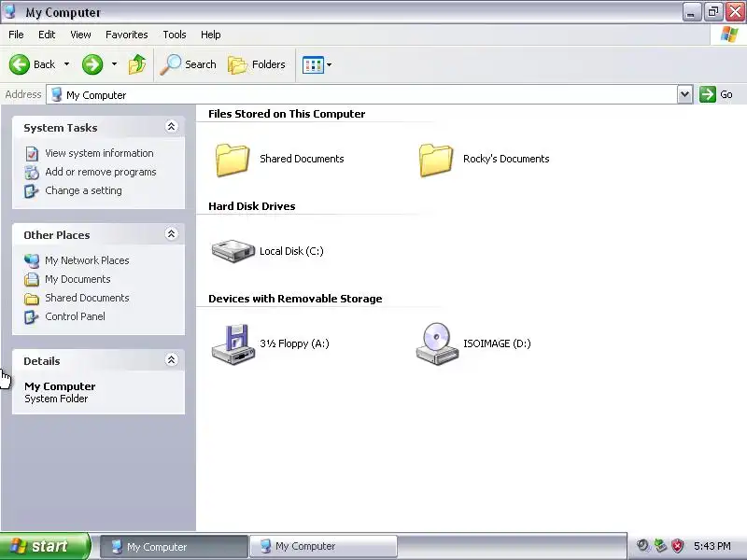Select the Rocky's Documents folder icon
Viewport: 747px width, 560px height.
435,160
